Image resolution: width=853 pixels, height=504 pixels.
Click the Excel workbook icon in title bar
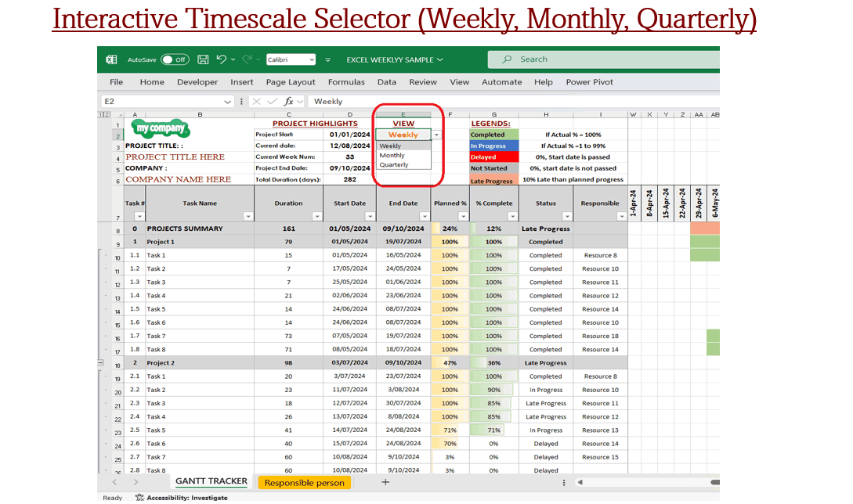(x=110, y=59)
